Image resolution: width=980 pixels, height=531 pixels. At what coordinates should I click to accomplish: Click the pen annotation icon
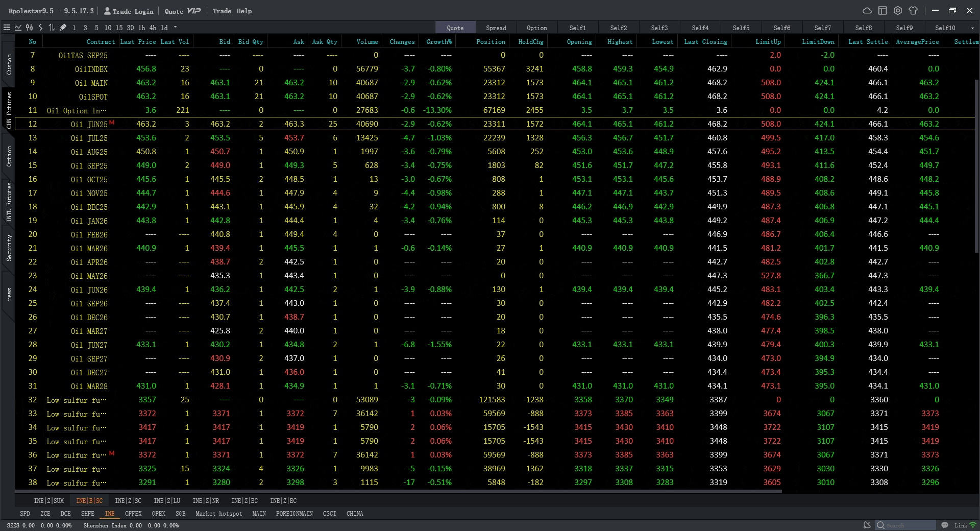tap(63, 28)
